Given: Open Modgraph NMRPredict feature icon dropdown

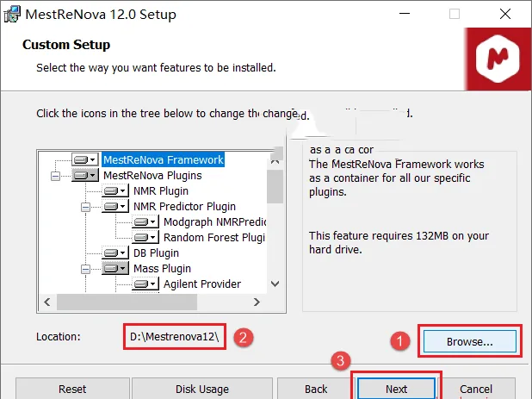Looking at the screenshot, I should (145, 221).
